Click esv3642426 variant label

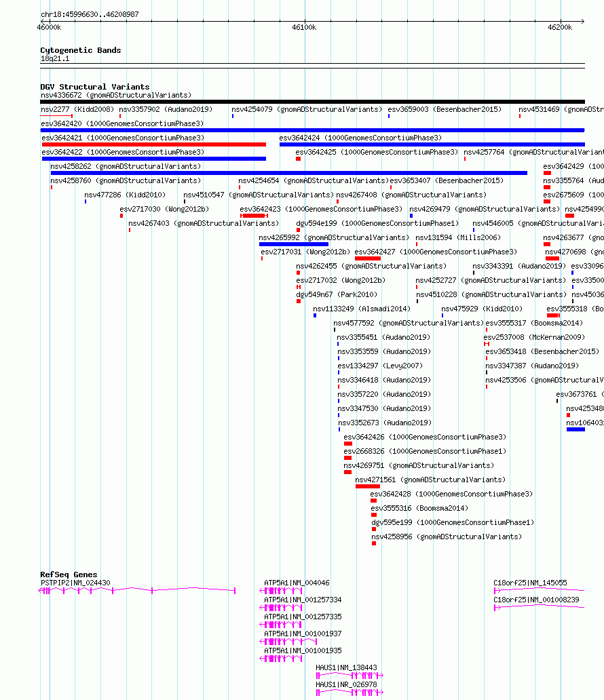tap(425, 437)
